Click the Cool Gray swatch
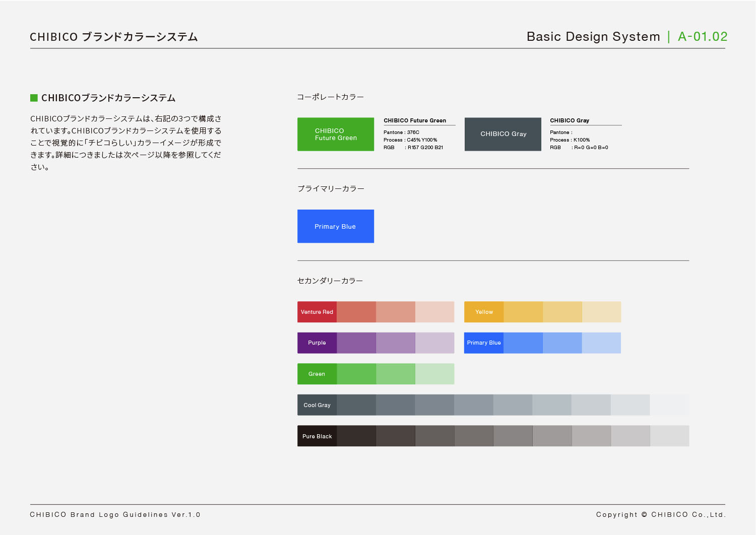This screenshot has width=756, height=535. 317,405
